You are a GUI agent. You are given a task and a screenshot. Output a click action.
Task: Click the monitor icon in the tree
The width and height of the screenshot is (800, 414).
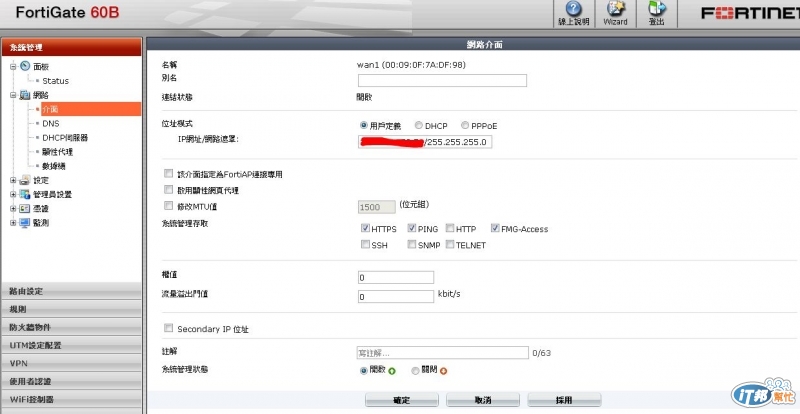[25, 223]
